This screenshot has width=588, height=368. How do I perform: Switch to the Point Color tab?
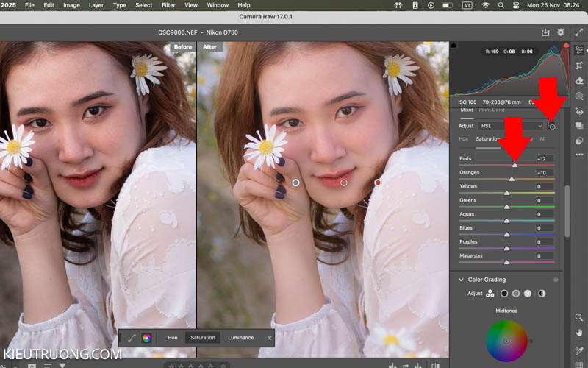[492, 110]
